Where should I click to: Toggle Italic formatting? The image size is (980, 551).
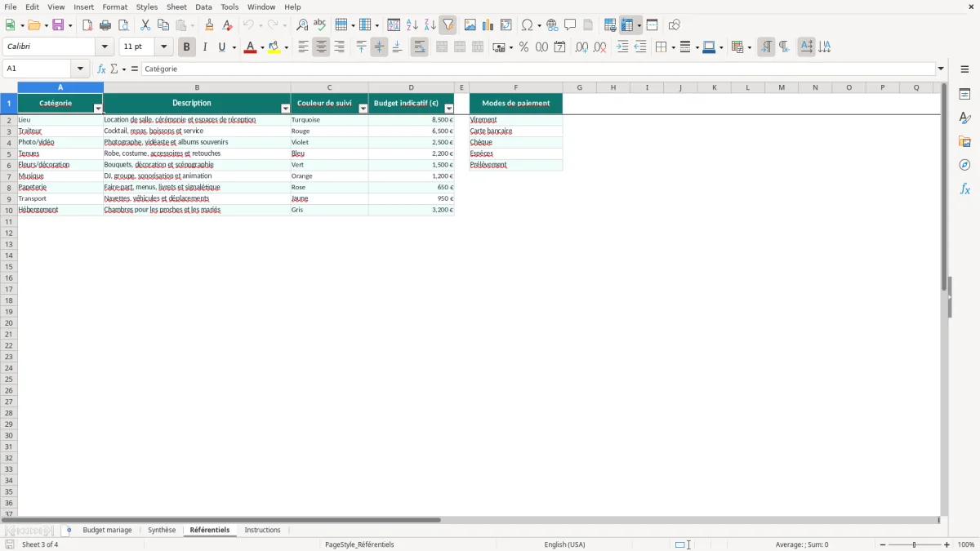[x=205, y=47]
